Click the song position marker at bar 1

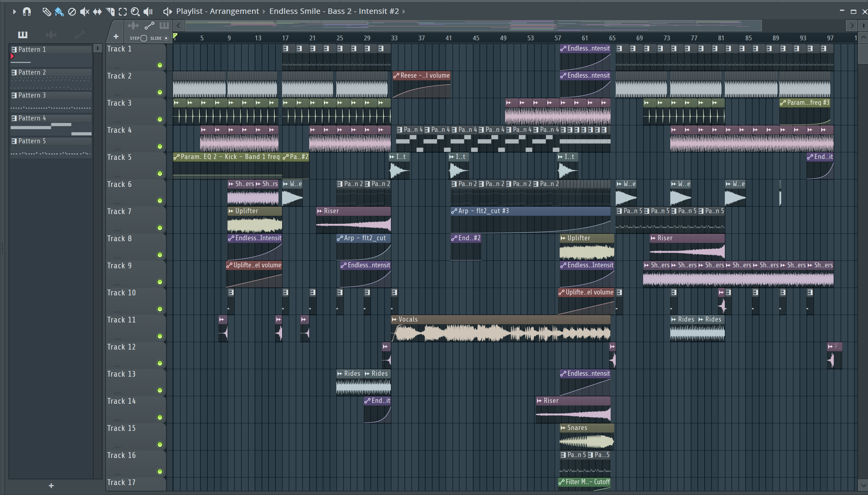(x=175, y=36)
